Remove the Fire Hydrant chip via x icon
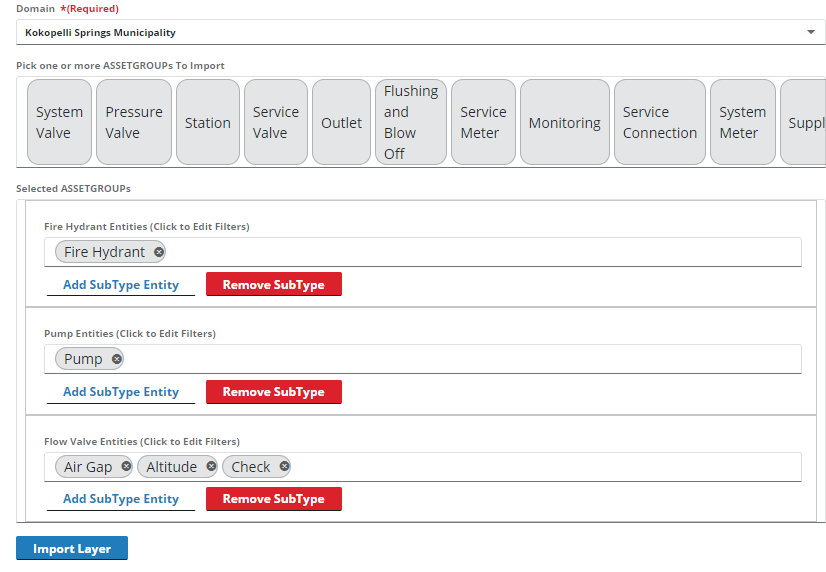 pyautogui.click(x=159, y=252)
